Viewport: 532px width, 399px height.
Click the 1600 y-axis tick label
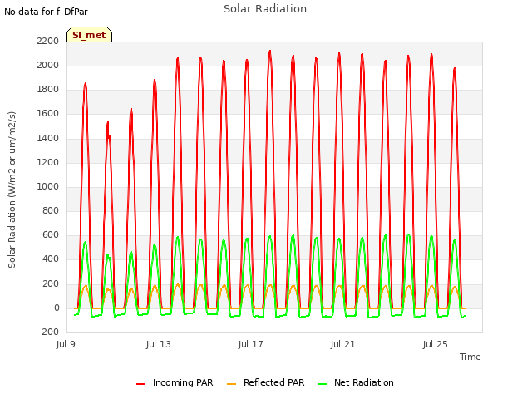coord(48,114)
